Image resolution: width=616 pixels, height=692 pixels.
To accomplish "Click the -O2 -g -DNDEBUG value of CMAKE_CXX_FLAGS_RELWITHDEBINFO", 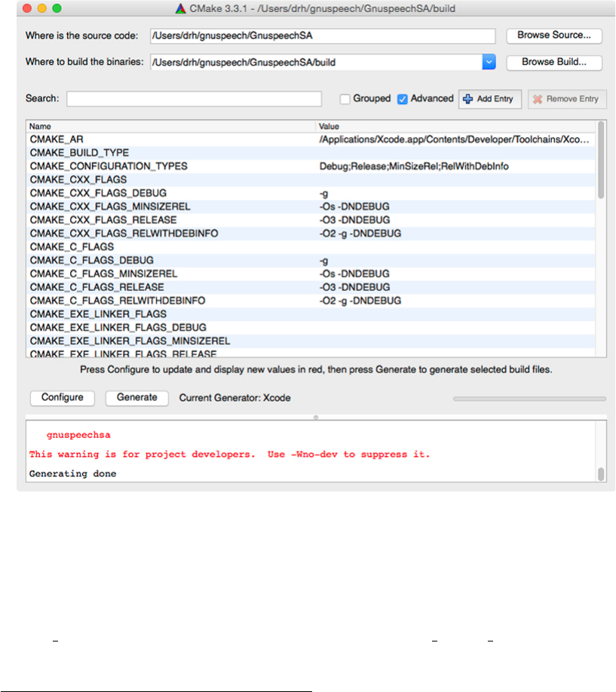I will coord(360,234).
